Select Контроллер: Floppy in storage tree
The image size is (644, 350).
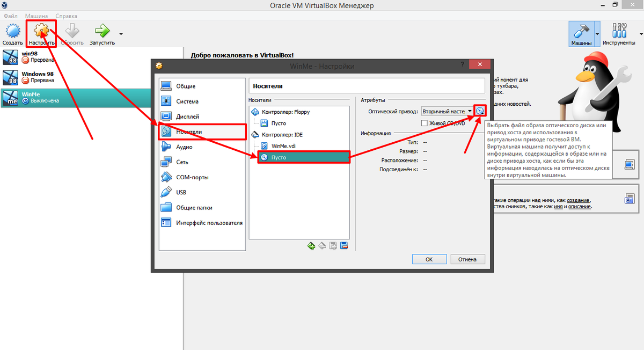(x=280, y=112)
